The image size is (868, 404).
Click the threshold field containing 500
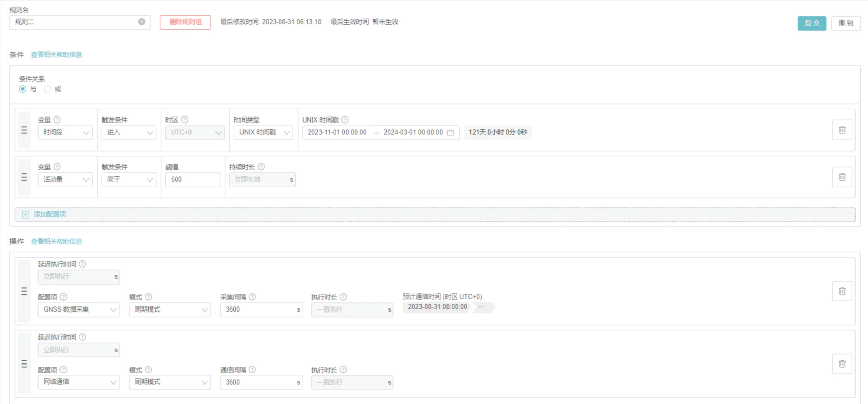pyautogui.click(x=193, y=180)
